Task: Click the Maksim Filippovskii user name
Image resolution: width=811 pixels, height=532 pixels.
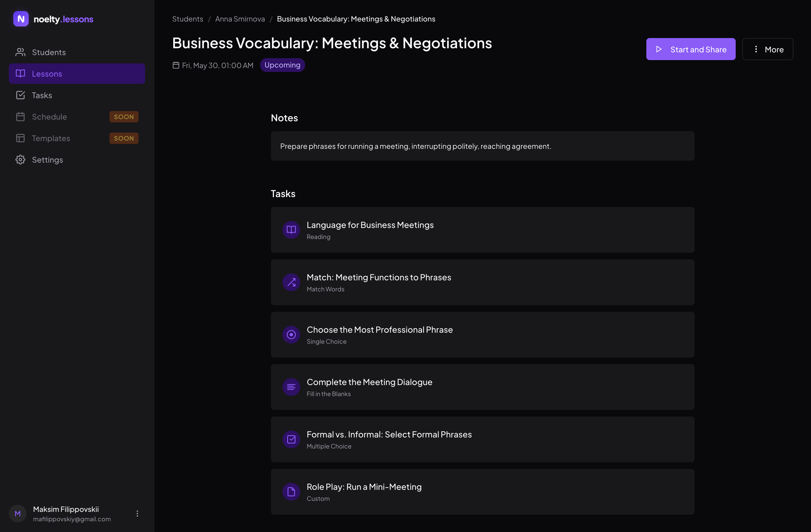Action: 66,509
